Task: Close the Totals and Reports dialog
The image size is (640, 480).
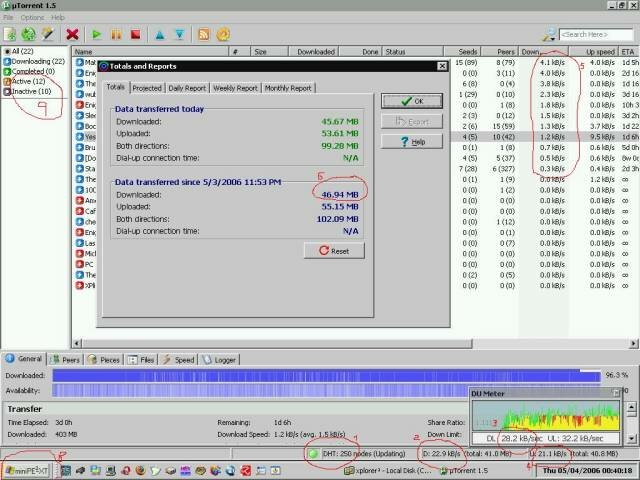Action: tap(442, 66)
